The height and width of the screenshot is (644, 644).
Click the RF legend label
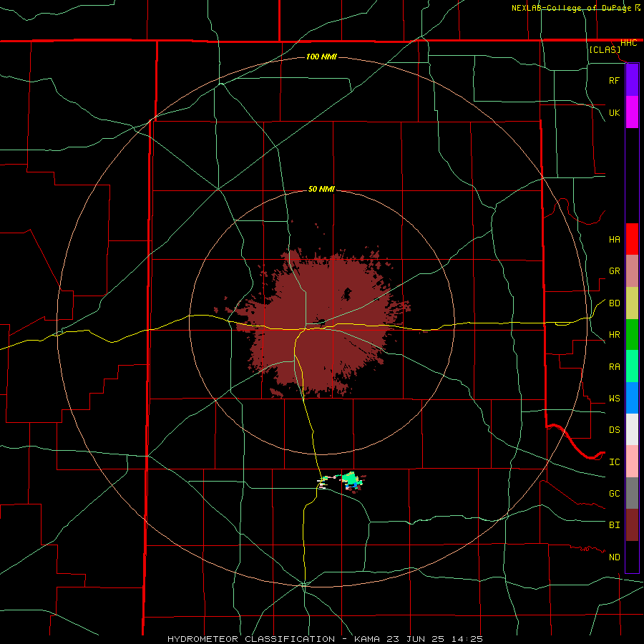click(x=614, y=81)
